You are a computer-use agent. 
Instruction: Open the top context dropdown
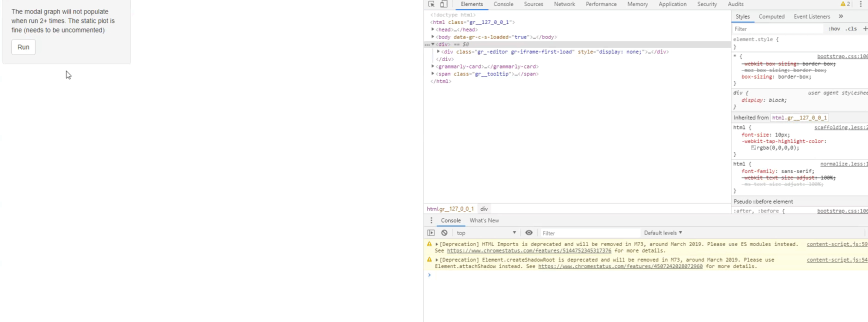(x=486, y=233)
